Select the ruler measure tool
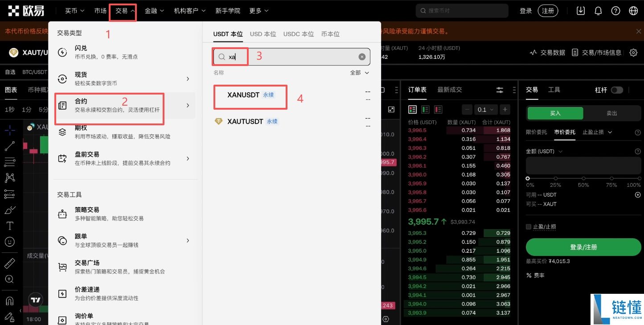 tap(10, 263)
